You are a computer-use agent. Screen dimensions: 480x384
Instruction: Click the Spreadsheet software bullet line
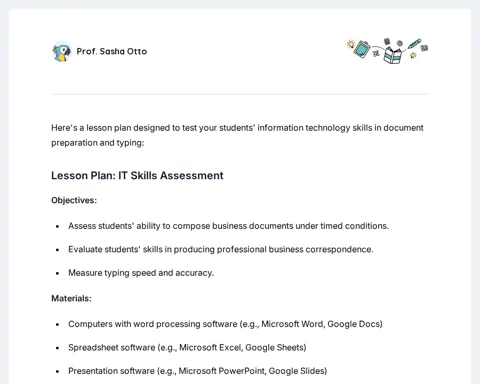pos(187,347)
